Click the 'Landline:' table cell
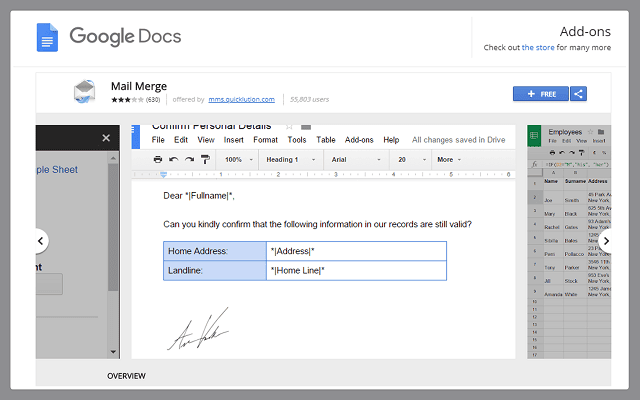 click(215, 271)
